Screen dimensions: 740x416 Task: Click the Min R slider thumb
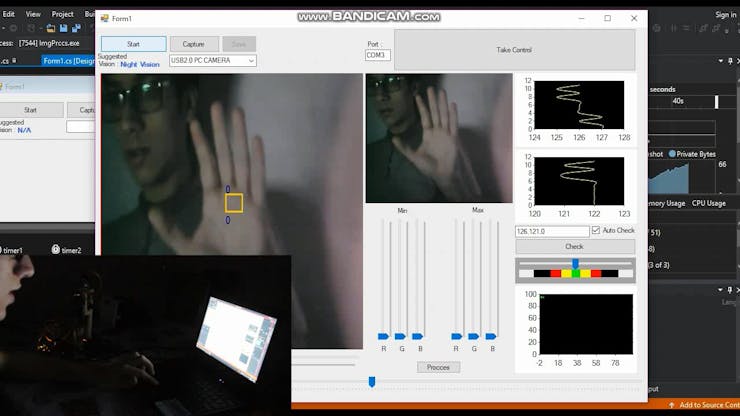[x=383, y=336]
